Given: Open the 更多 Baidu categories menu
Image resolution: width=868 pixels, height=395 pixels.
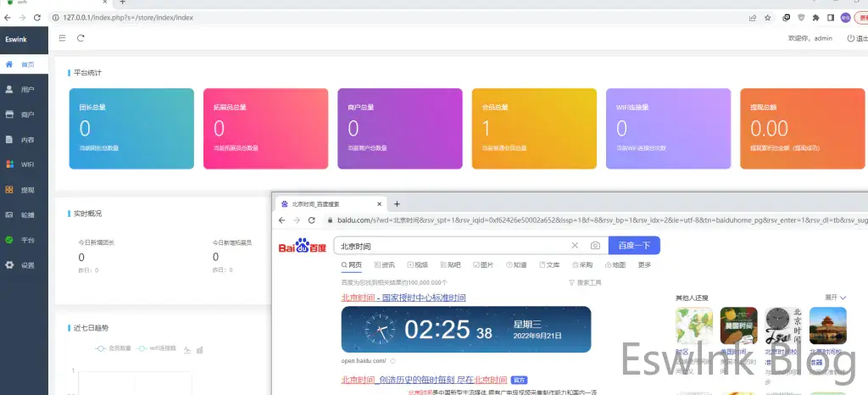Looking at the screenshot, I should 644,265.
